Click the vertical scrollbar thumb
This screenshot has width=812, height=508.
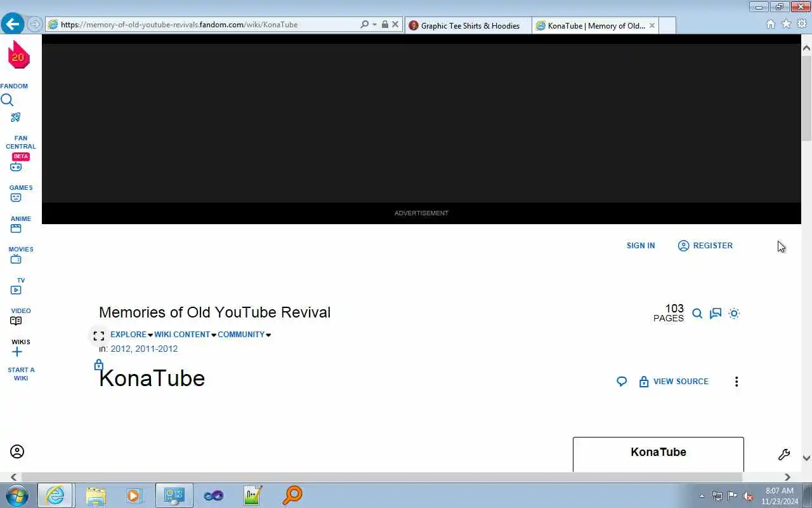coord(806,98)
